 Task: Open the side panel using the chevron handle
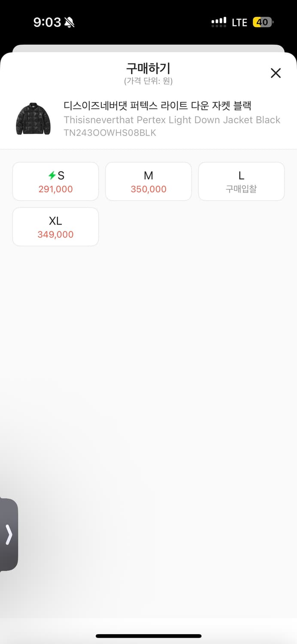9,535
